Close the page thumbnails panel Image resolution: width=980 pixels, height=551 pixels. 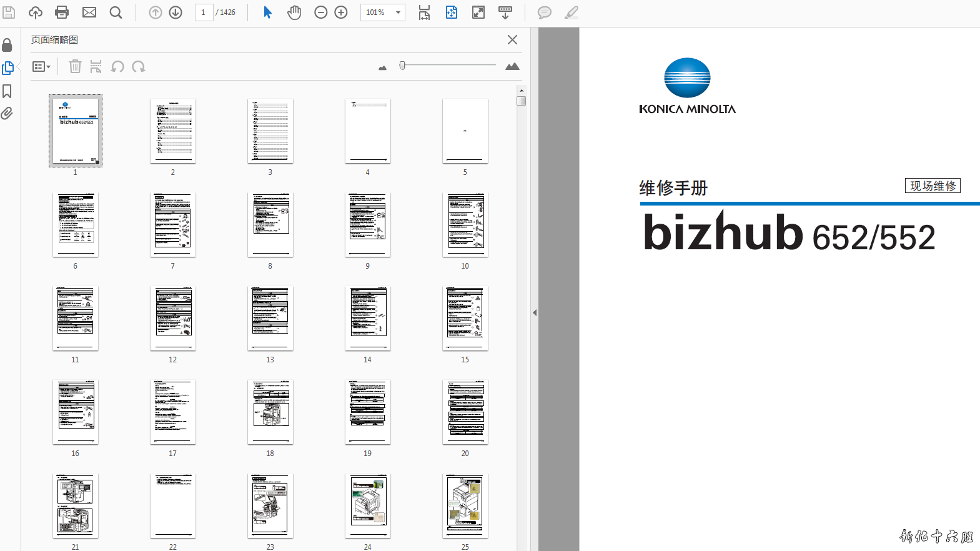click(x=512, y=40)
